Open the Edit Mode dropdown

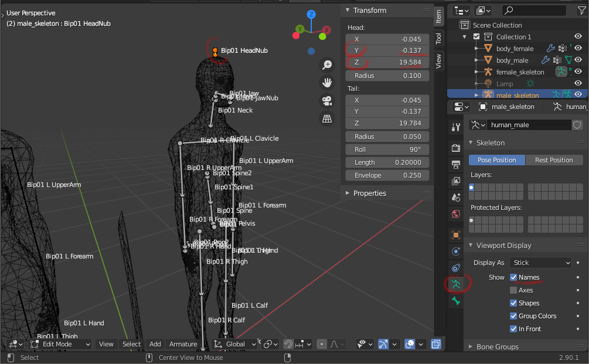tap(59, 344)
